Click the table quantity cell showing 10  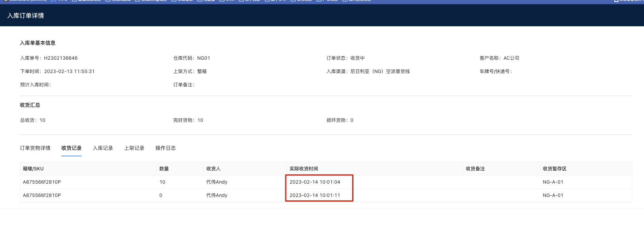162,182
